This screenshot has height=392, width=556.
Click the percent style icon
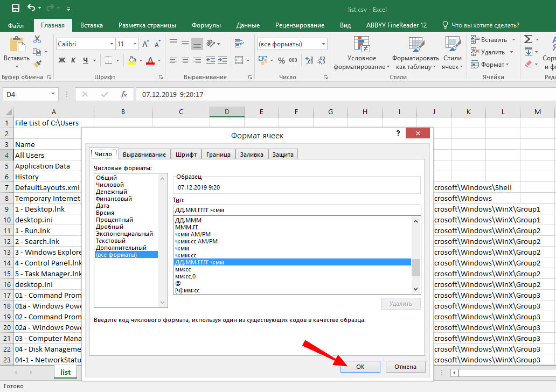(x=281, y=60)
